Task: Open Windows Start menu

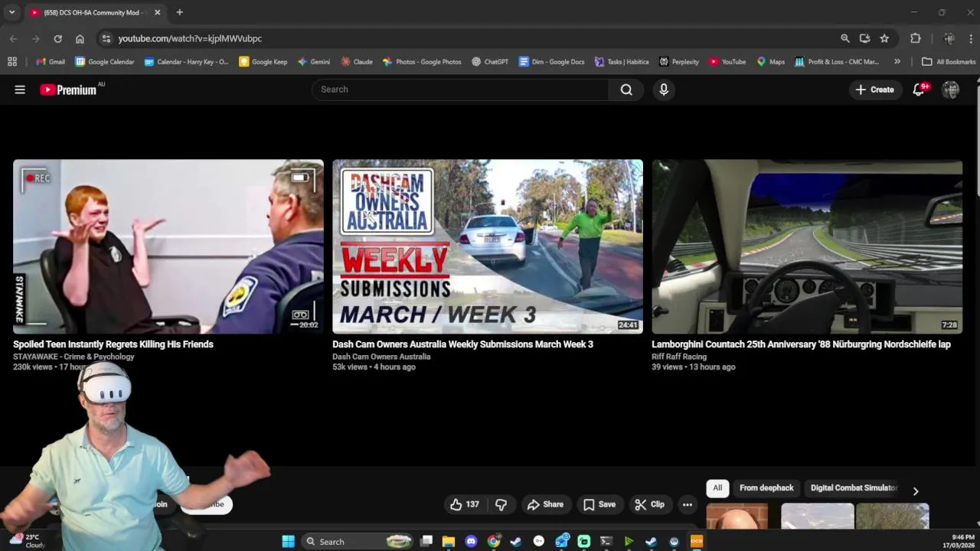Action: click(288, 541)
